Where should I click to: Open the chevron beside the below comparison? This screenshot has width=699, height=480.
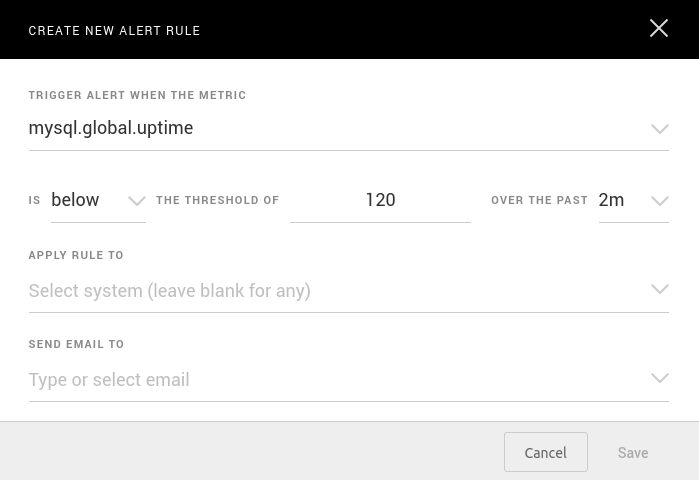(137, 201)
